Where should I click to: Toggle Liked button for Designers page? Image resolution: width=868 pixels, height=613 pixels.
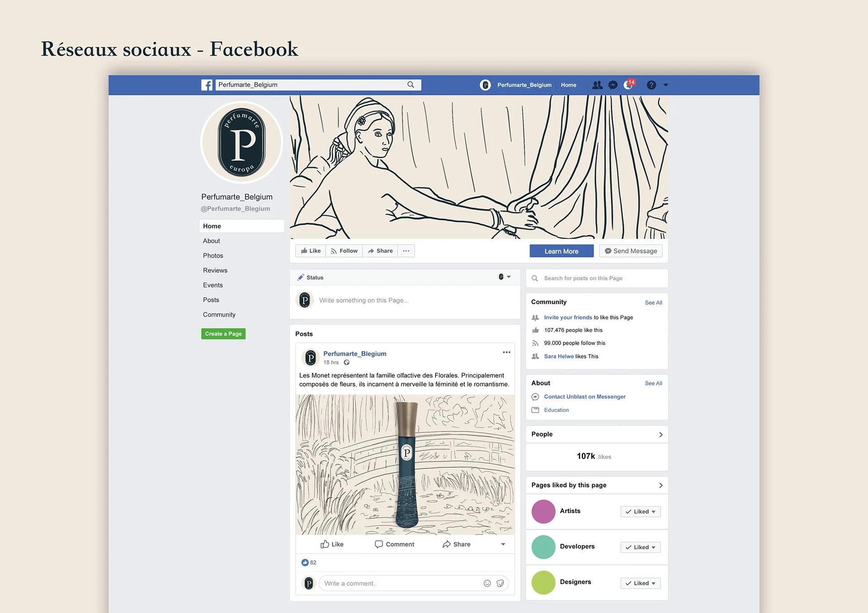coord(640,583)
